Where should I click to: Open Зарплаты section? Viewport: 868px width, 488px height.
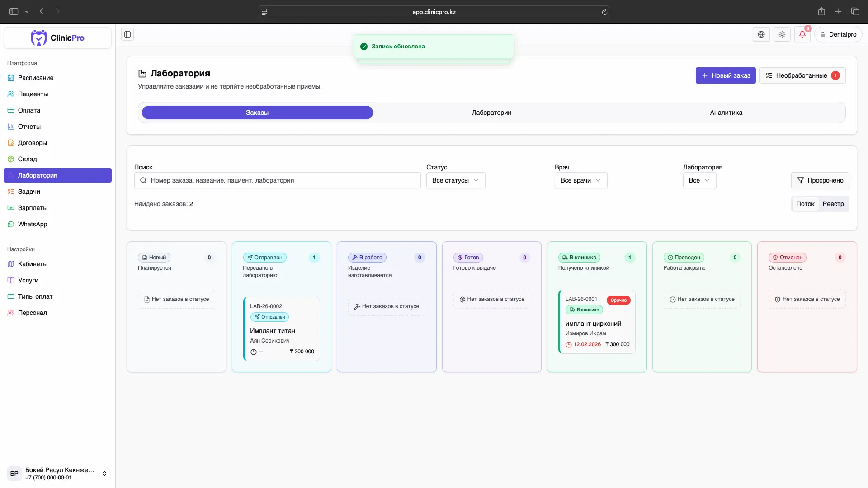(57, 208)
